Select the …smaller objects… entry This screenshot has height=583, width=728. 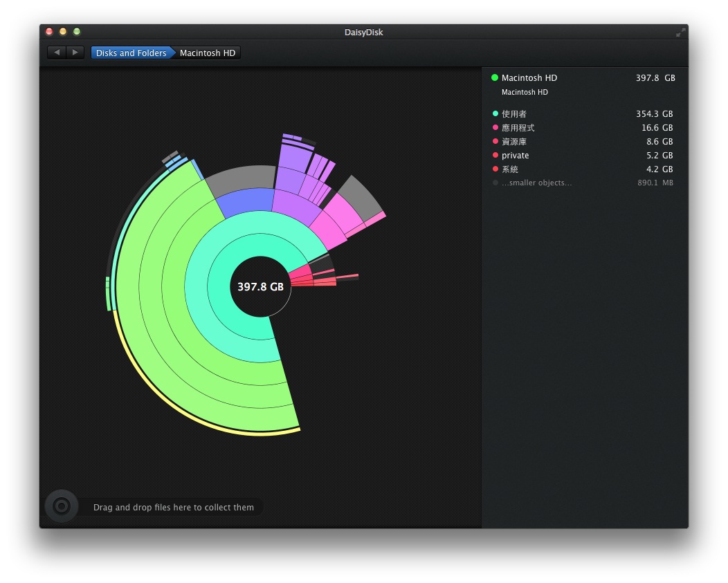tap(583, 183)
